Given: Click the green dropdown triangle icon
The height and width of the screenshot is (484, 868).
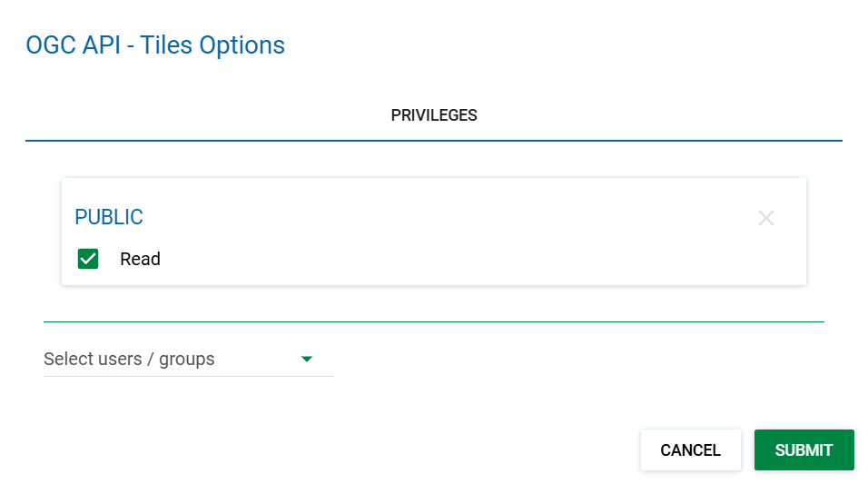Looking at the screenshot, I should [x=307, y=359].
